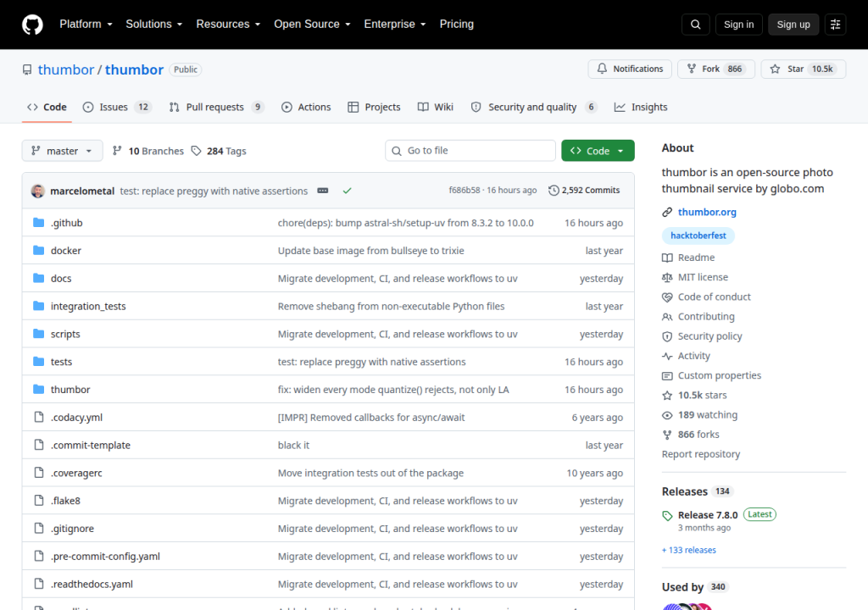Switch to the Issues tab
This screenshot has height=610, width=868.
tap(117, 107)
